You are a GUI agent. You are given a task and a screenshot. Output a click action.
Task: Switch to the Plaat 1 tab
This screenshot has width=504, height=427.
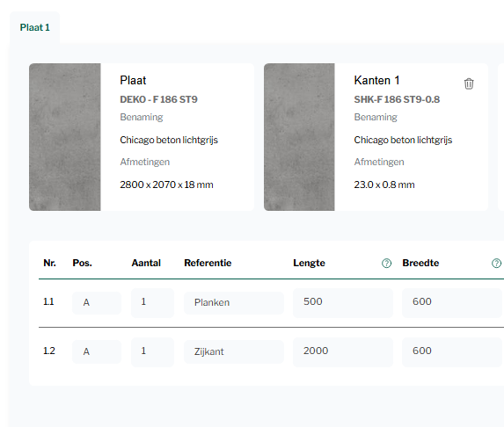[34, 27]
